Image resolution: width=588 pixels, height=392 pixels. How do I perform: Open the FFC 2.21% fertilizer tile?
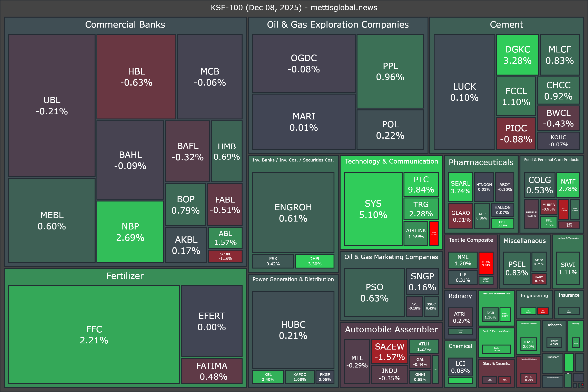[x=94, y=334]
